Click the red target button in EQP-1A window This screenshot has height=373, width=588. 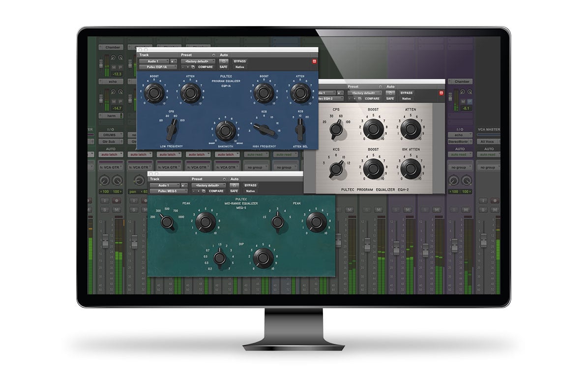(x=314, y=61)
